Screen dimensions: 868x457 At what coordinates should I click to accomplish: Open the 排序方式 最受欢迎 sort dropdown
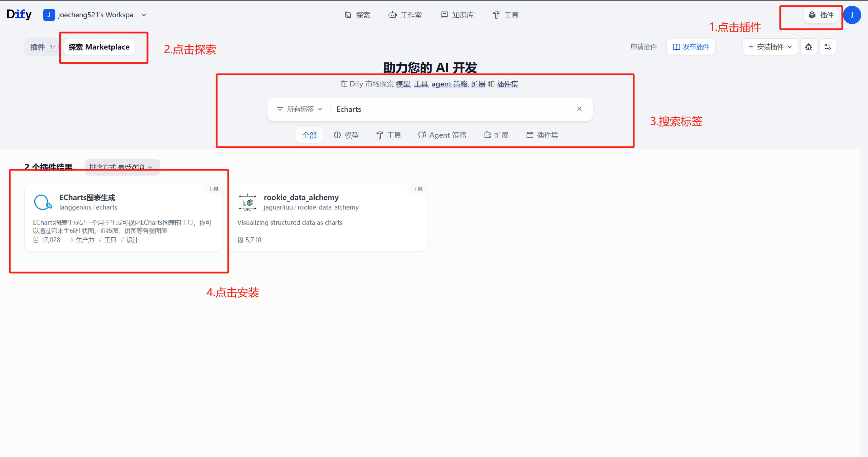point(122,167)
